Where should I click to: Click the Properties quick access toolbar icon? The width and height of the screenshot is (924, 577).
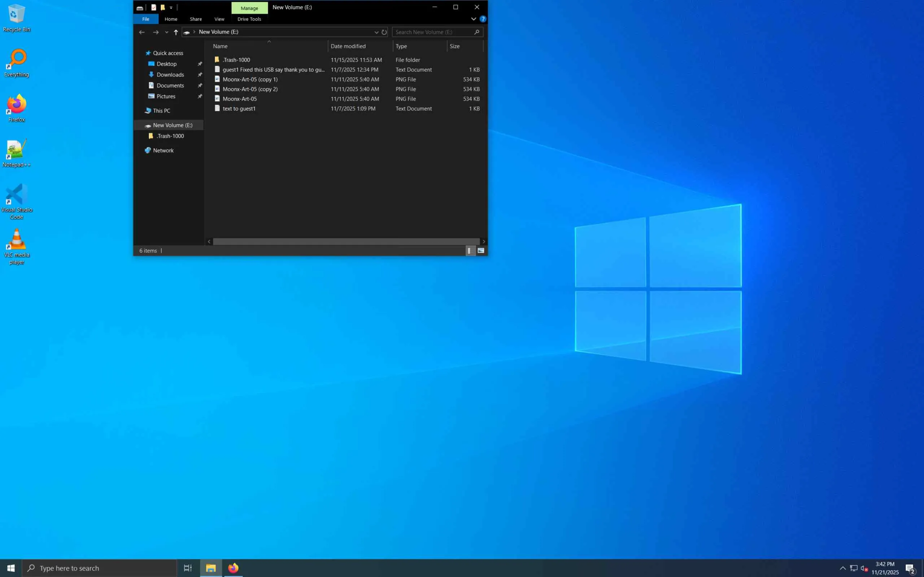click(x=153, y=7)
